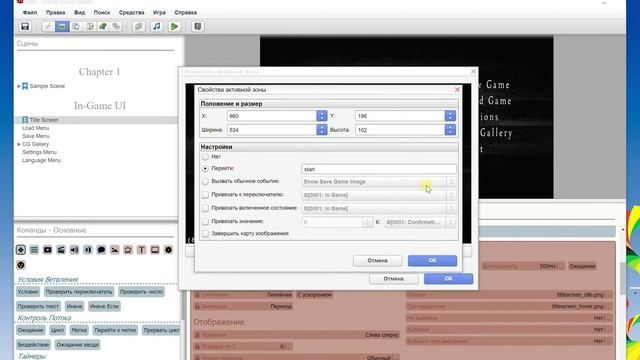Click the floppy disk Save icon

25,27
